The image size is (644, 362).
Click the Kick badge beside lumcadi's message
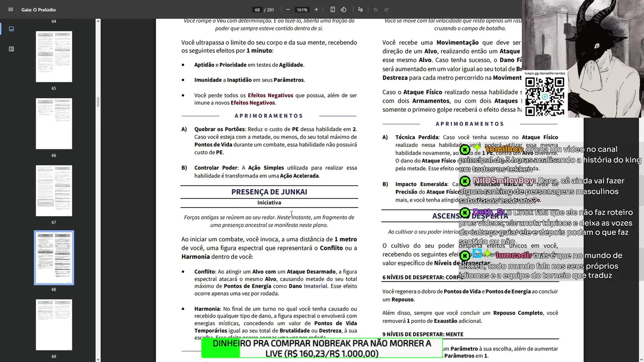tap(465, 255)
